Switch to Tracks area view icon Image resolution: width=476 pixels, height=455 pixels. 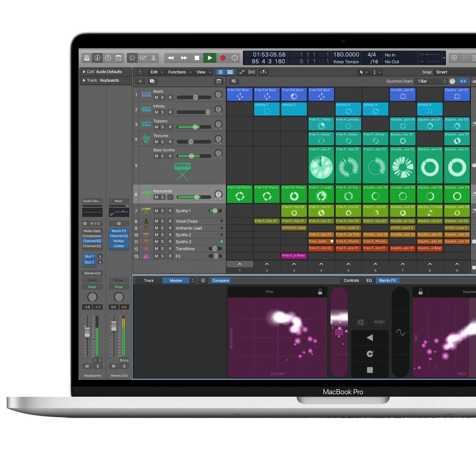(230, 72)
